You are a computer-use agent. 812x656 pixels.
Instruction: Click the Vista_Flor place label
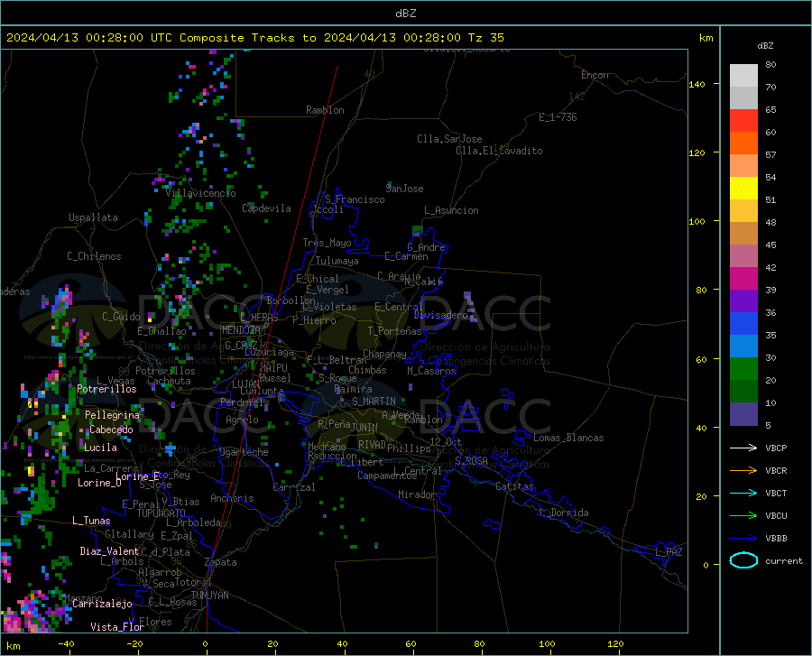117,627
